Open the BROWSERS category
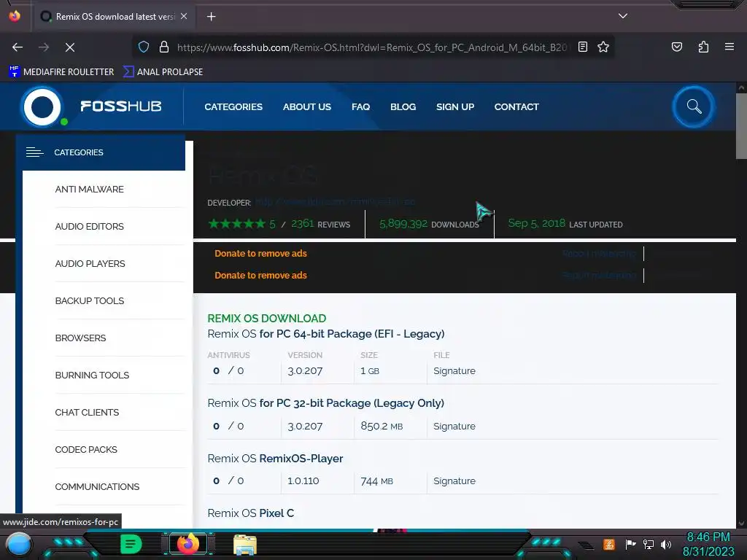Screen dimensions: 747x560 point(80,338)
